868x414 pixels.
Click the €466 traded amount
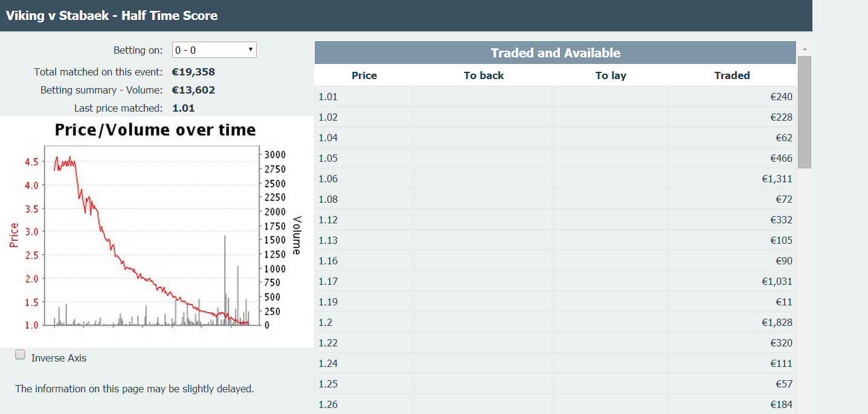pyautogui.click(x=781, y=158)
